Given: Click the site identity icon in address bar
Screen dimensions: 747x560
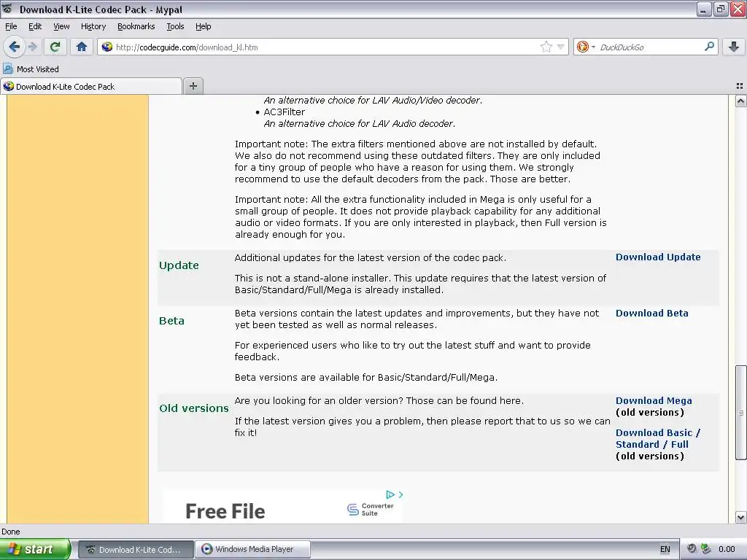Looking at the screenshot, I should (107, 47).
